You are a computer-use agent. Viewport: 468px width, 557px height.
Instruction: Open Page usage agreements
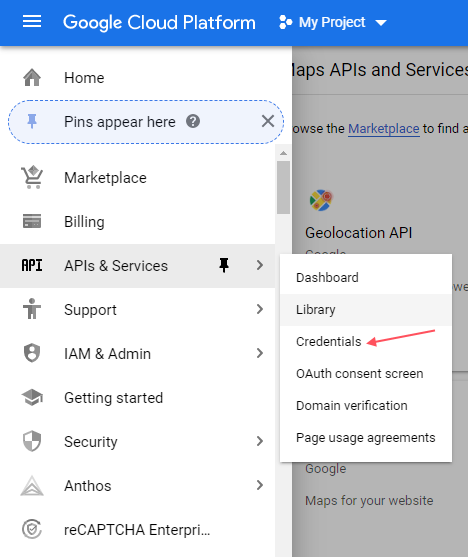pos(366,438)
